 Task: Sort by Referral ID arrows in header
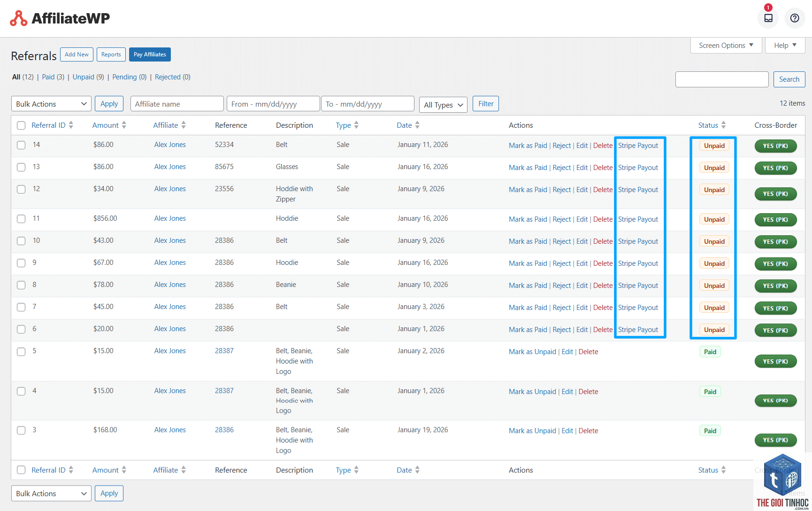(x=71, y=125)
